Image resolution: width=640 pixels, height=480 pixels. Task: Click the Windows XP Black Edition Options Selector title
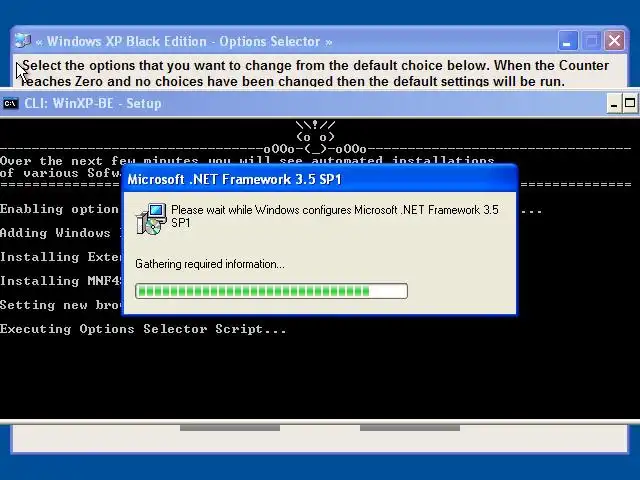(x=184, y=41)
